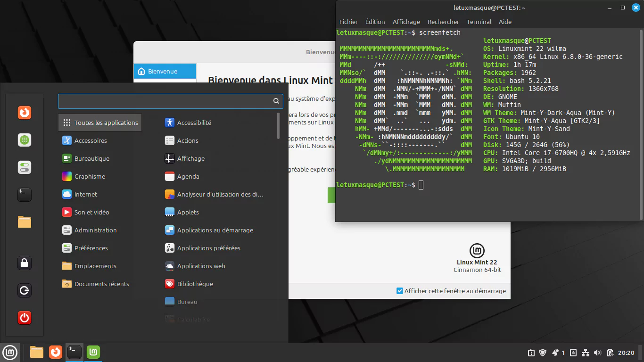Click the logout icon in menu sidebar

pyautogui.click(x=25, y=290)
